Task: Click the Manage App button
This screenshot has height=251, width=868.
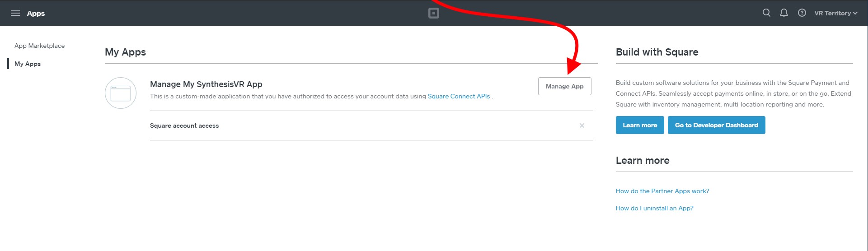Action: pos(564,86)
